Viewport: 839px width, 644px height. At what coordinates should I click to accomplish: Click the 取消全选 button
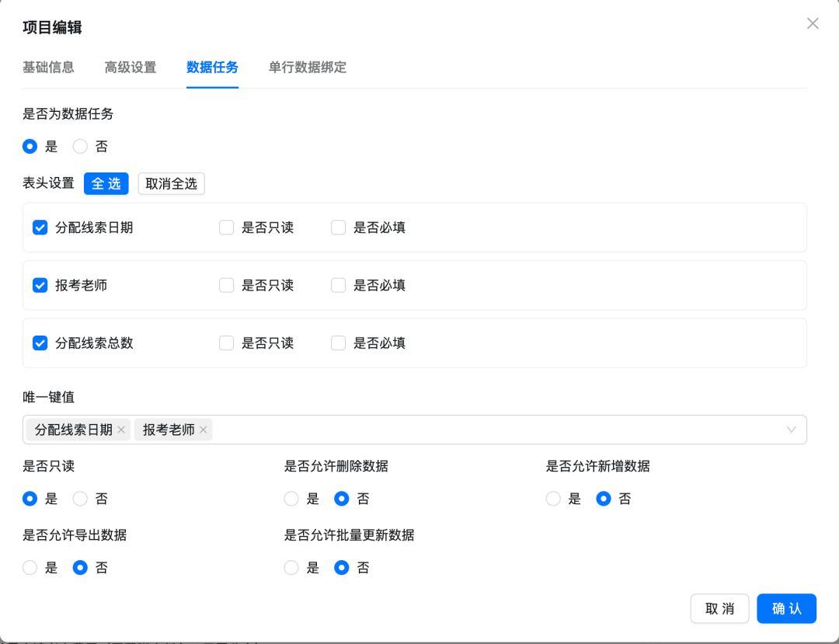point(171,183)
